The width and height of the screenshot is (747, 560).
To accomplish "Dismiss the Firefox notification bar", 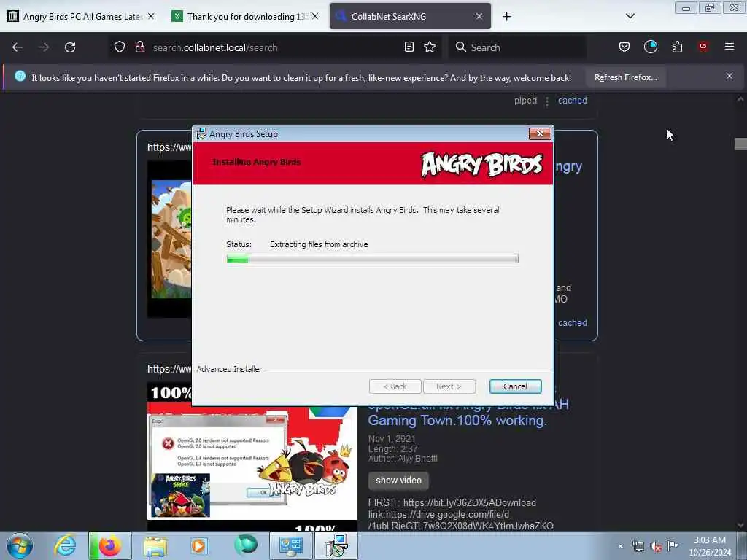I will [x=729, y=76].
